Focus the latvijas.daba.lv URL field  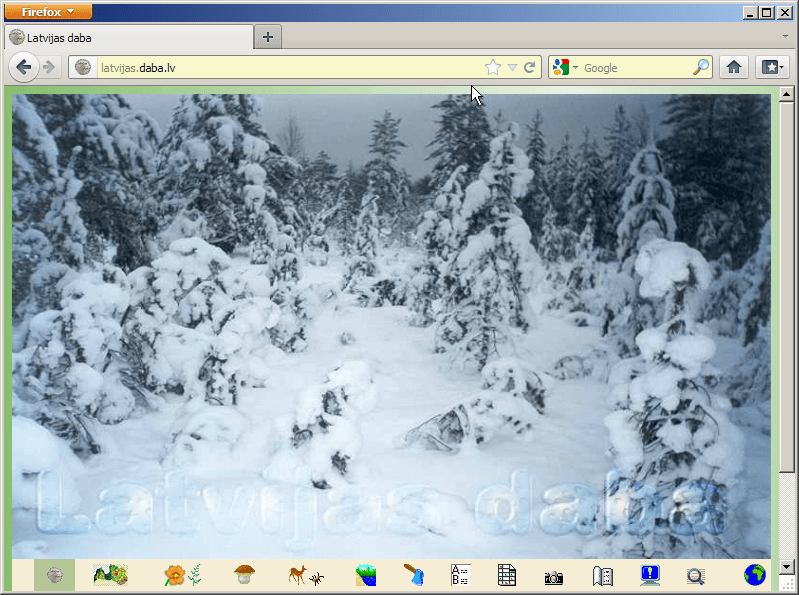point(290,68)
